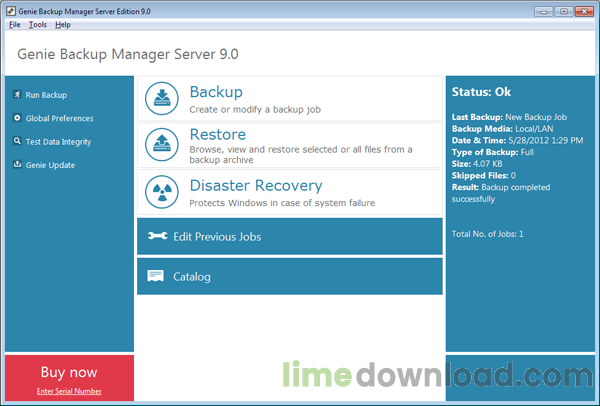
Task: Click the app icon in the title bar
Action: (11, 11)
